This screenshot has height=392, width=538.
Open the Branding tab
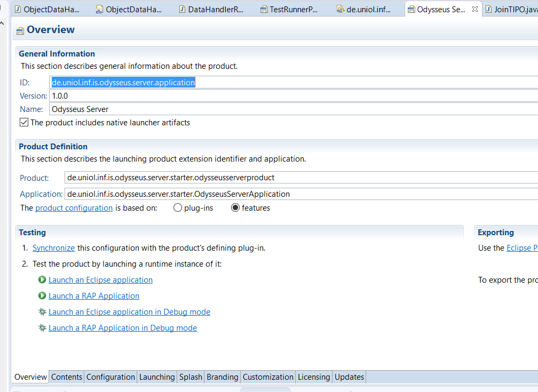222,377
